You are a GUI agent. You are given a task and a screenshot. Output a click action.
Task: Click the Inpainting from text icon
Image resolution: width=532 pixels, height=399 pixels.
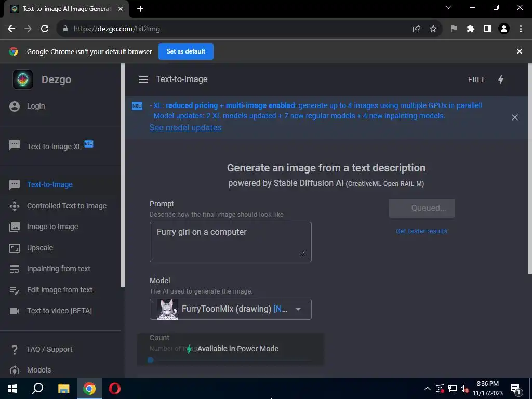point(15,269)
